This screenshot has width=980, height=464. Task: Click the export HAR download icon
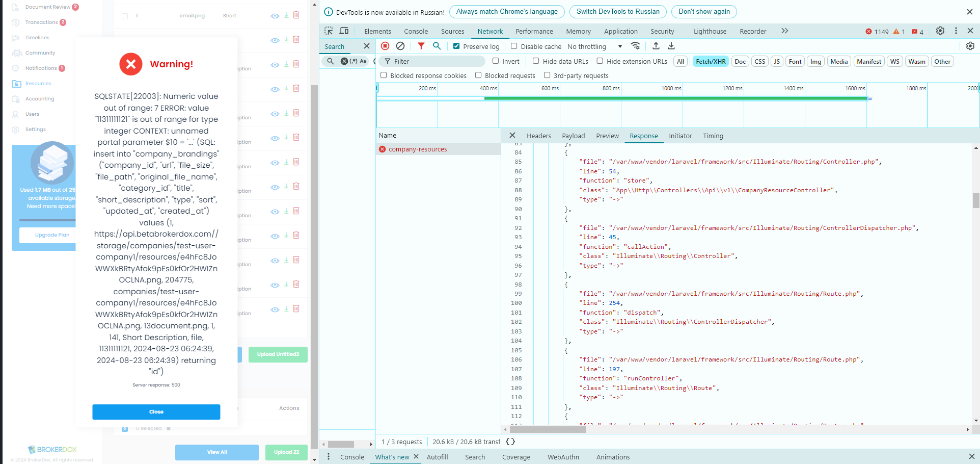coord(671,46)
